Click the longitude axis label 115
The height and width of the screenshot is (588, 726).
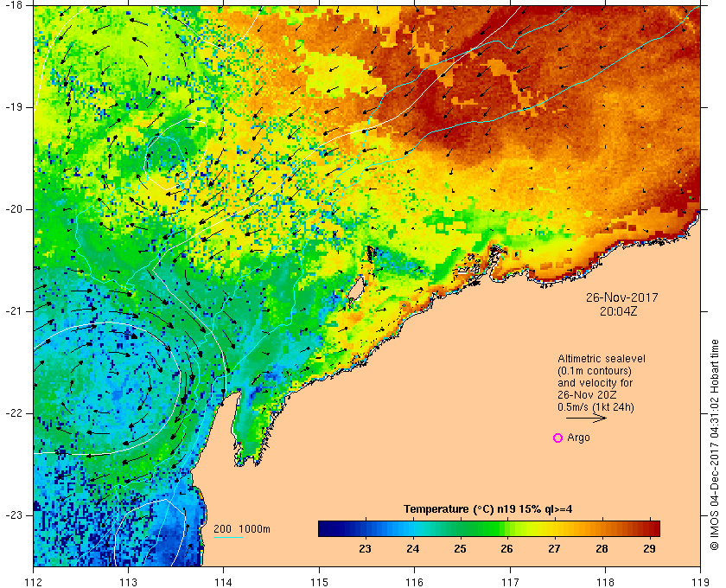click(x=319, y=582)
